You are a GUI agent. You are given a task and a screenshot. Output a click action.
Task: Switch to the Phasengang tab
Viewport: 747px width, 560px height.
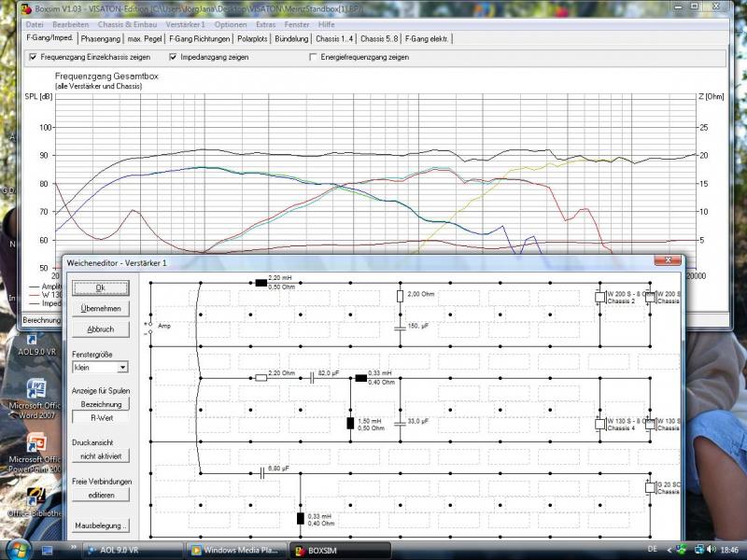[100, 39]
